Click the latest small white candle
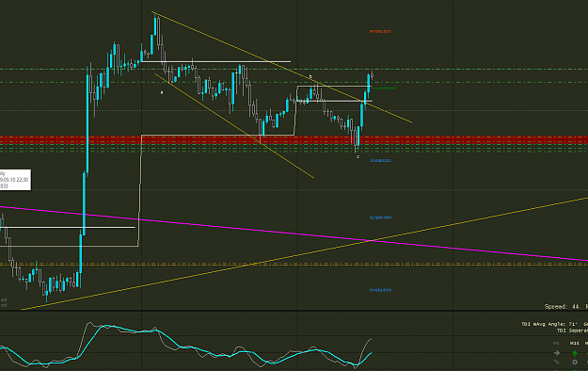 coord(372,75)
